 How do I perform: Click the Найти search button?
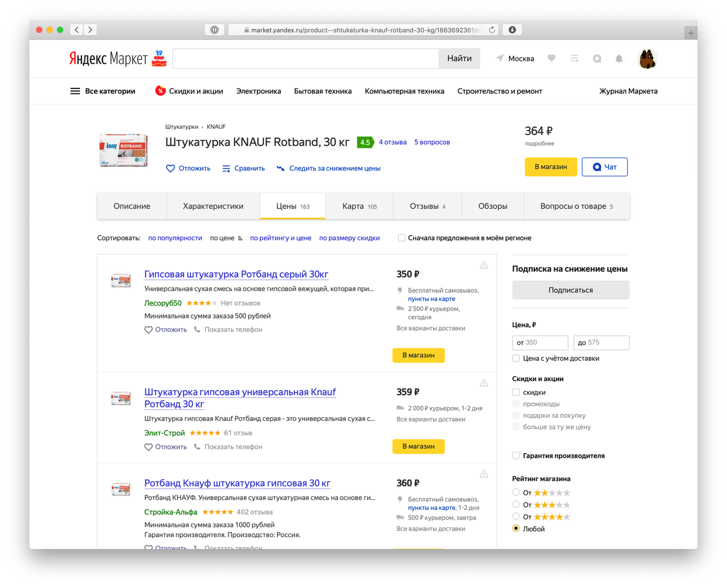(459, 59)
